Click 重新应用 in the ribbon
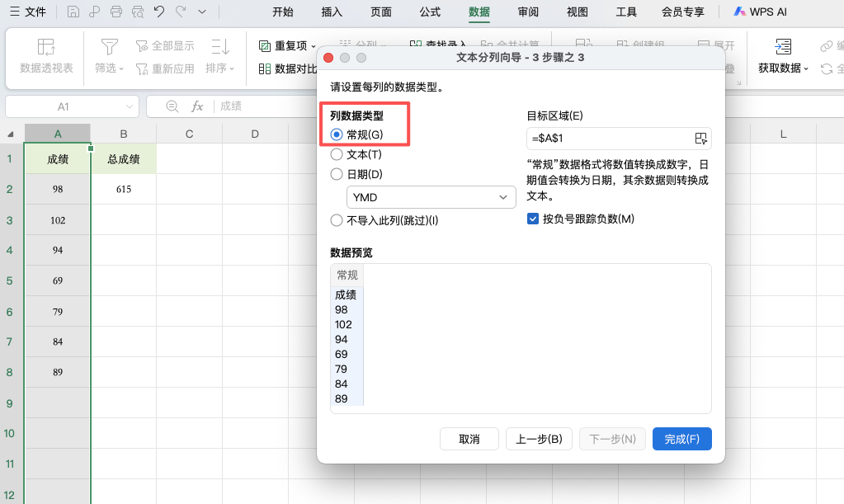Screen dimensions: 844x504 (x=165, y=68)
